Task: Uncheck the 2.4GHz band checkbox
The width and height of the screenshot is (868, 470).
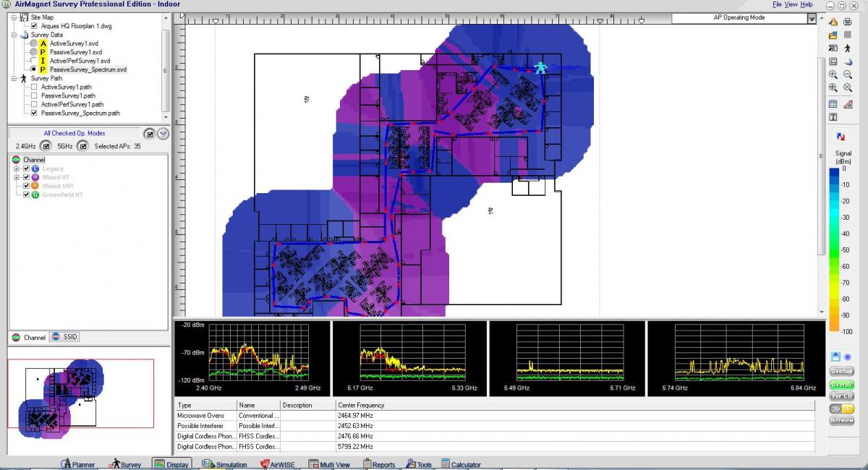Action: pyautogui.click(x=46, y=146)
